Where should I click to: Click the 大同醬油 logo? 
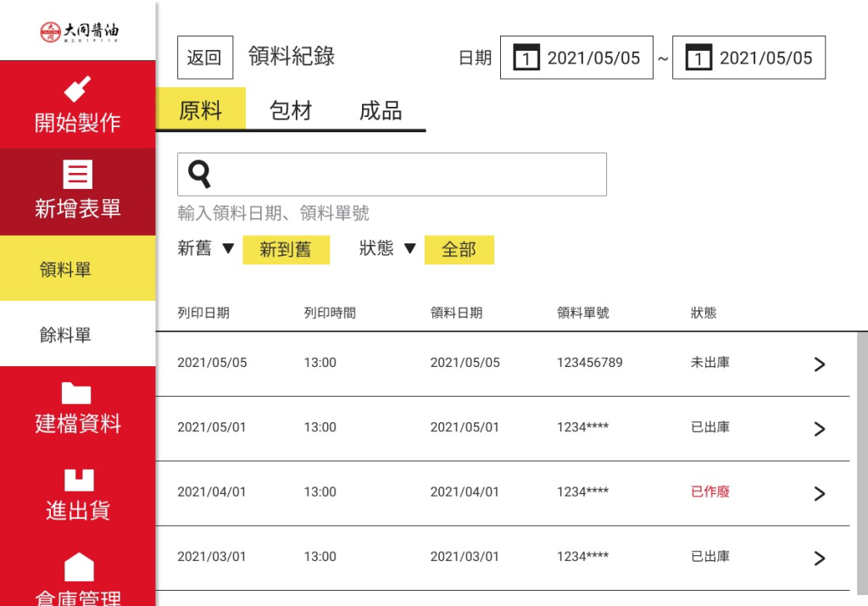pos(78,31)
